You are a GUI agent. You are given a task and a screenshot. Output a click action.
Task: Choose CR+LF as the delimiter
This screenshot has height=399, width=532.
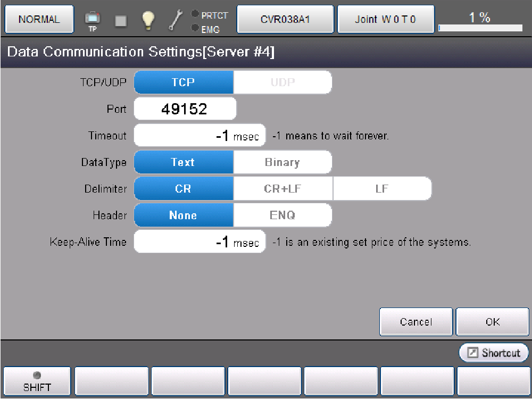coord(283,189)
